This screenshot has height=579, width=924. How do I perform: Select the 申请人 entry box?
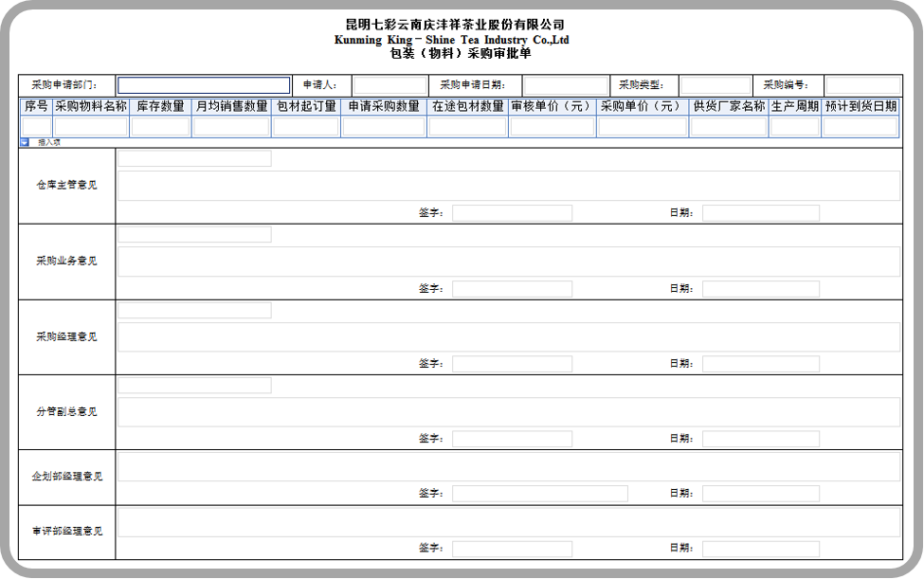(389, 83)
